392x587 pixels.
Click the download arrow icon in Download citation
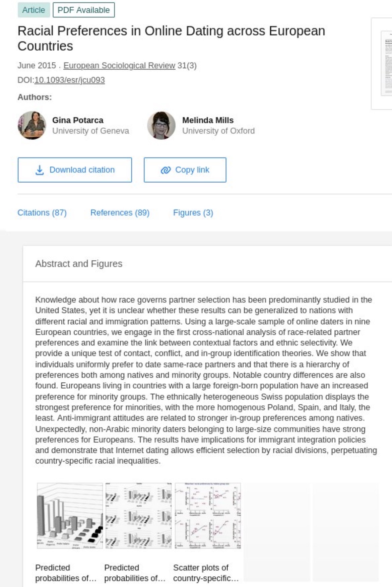[40, 170]
